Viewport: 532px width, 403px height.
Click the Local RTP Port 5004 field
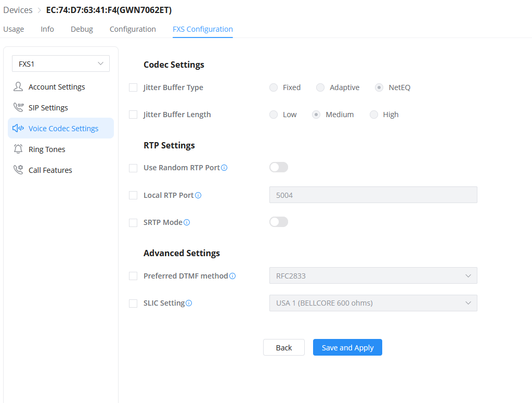pyautogui.click(x=373, y=195)
